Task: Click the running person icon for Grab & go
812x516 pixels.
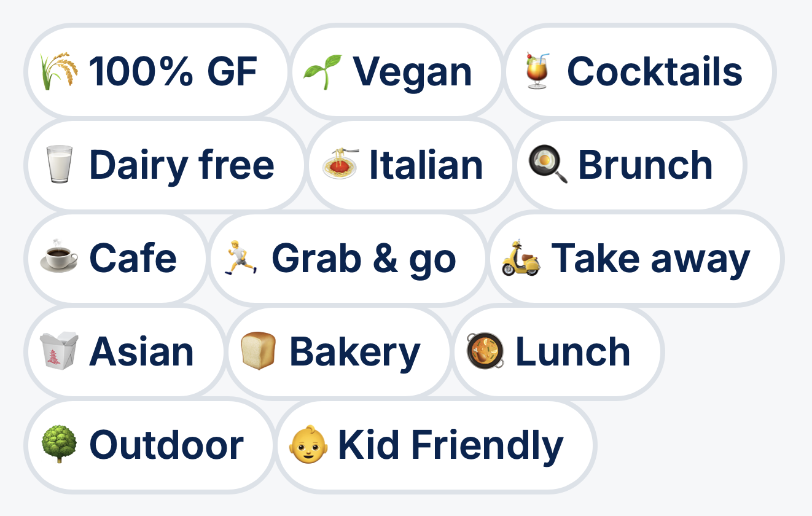Action: click(x=241, y=258)
